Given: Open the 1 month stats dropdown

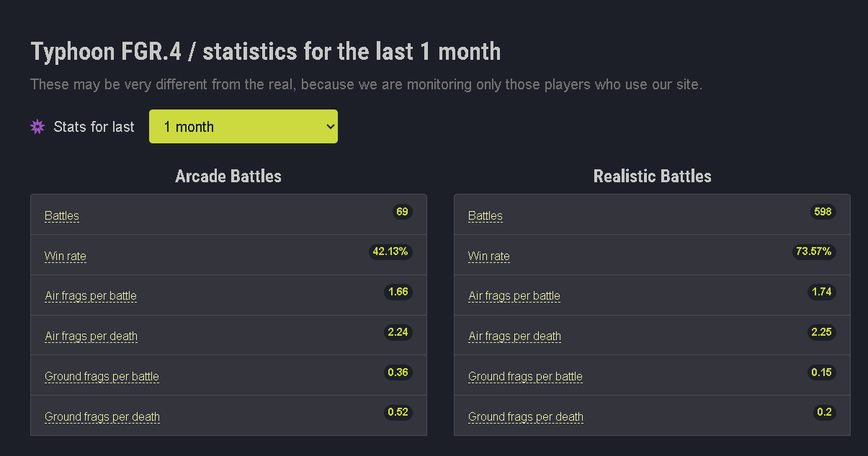Looking at the screenshot, I should click(x=243, y=127).
